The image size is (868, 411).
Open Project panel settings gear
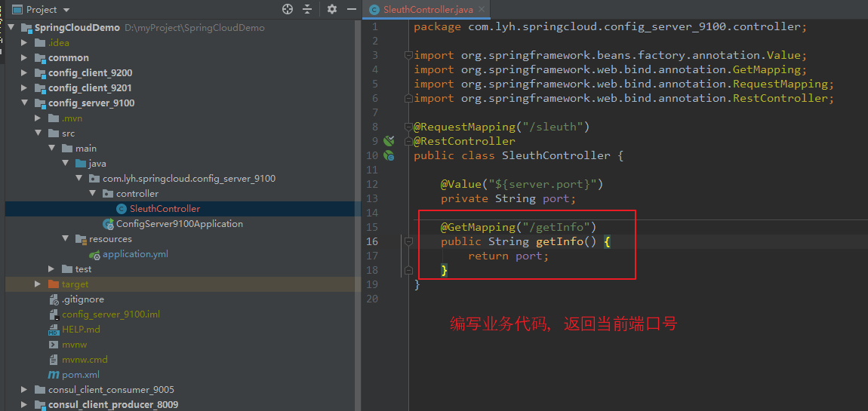coord(331,9)
